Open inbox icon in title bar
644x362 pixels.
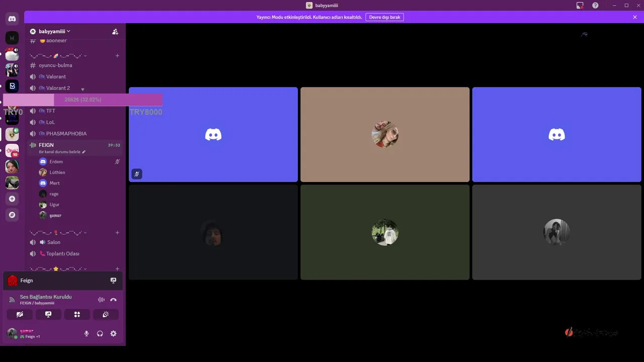580,5
